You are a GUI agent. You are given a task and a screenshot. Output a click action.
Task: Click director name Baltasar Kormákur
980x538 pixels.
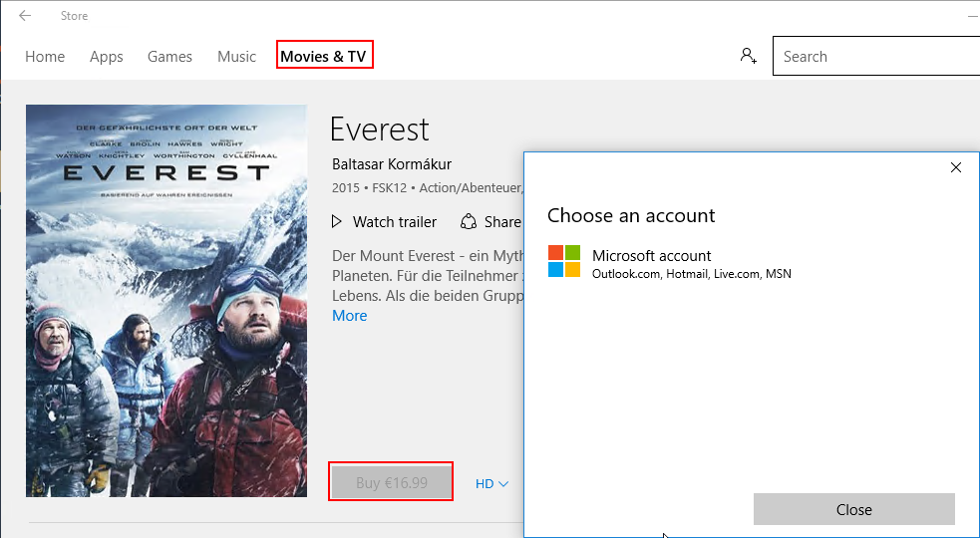[x=392, y=164]
